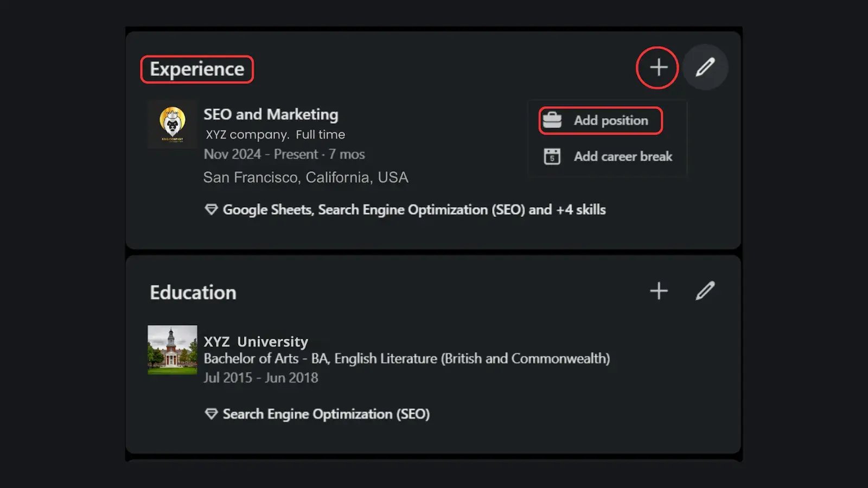Click the diamond skills icon under XYZ University
This screenshot has height=488, width=868.
click(x=211, y=414)
